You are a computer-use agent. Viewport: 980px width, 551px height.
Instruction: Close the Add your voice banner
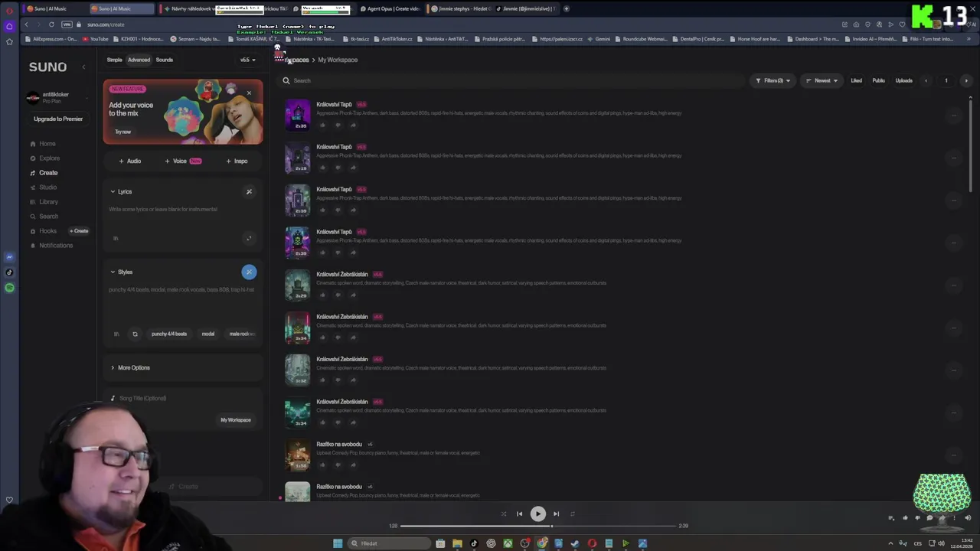coord(249,93)
